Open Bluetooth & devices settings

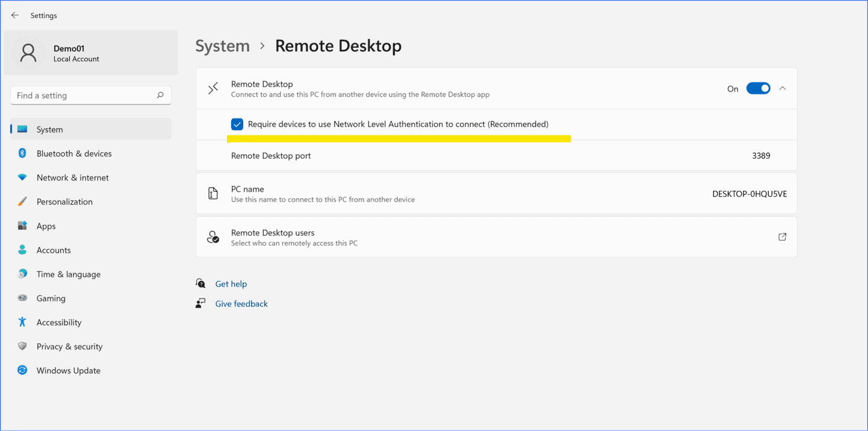tap(91, 153)
